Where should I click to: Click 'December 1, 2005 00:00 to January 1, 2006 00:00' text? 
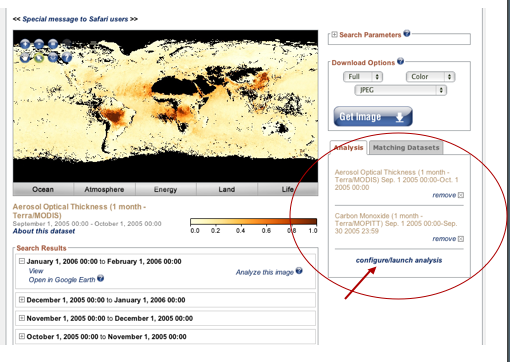pos(106,300)
